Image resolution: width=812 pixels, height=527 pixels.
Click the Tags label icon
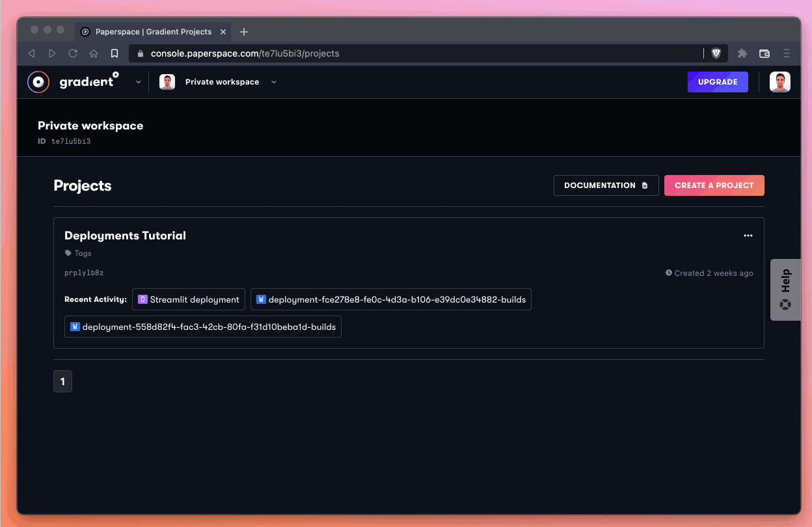[68, 253]
